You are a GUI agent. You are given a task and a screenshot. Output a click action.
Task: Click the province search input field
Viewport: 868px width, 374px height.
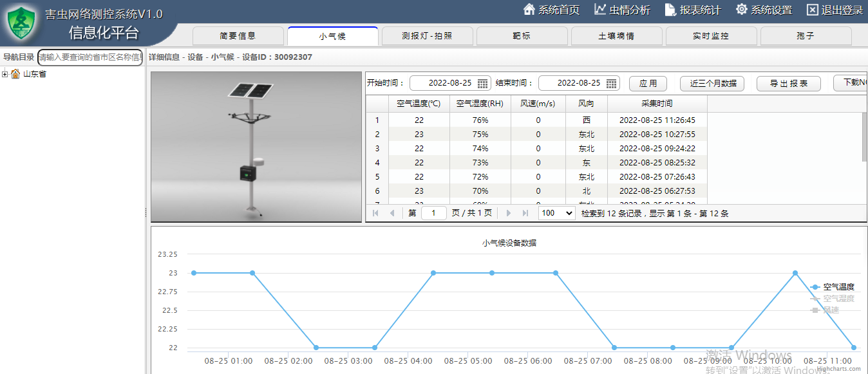(90, 57)
